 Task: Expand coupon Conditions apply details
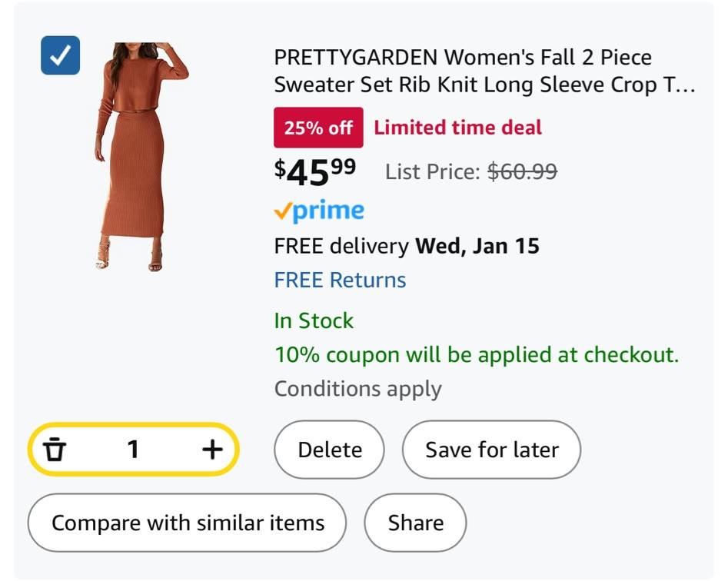pyautogui.click(x=357, y=389)
